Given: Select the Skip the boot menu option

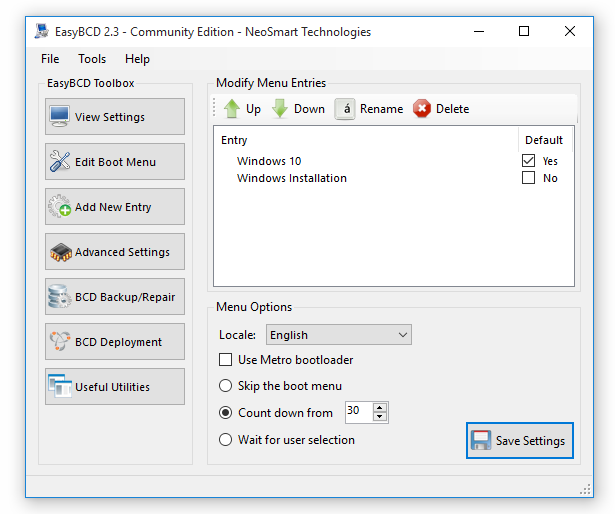Looking at the screenshot, I should point(226,386).
